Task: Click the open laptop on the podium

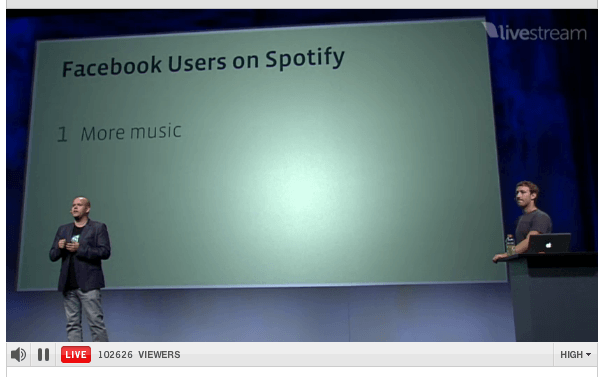Action: pos(549,243)
